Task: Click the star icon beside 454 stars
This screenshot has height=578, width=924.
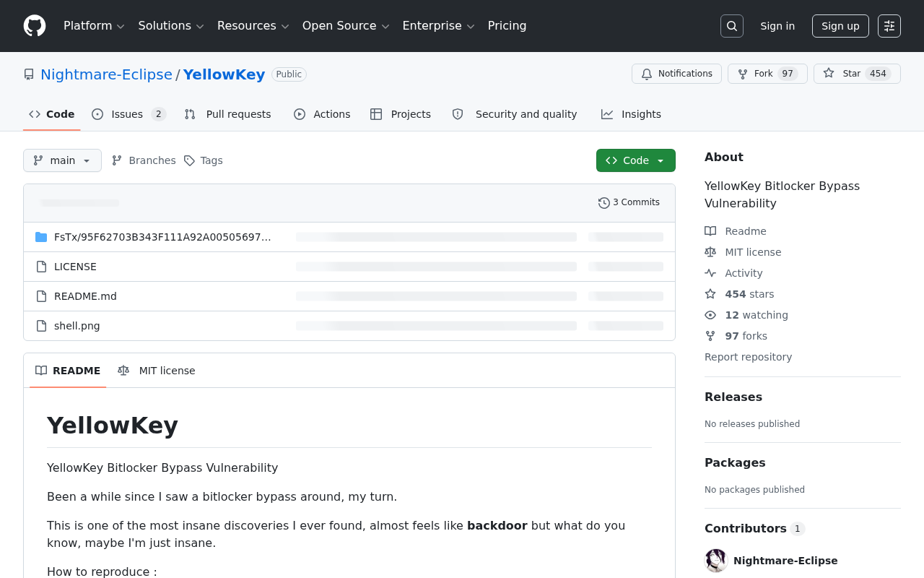Action: (710, 294)
